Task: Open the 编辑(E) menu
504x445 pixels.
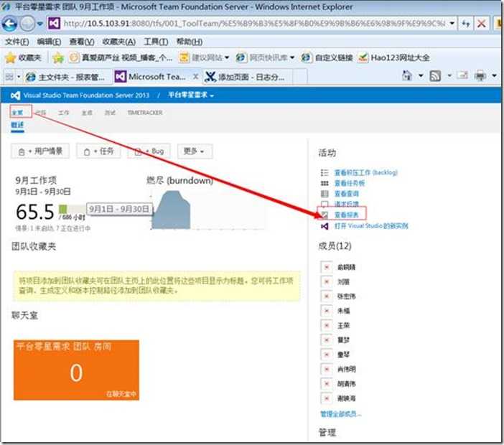Action: point(49,42)
